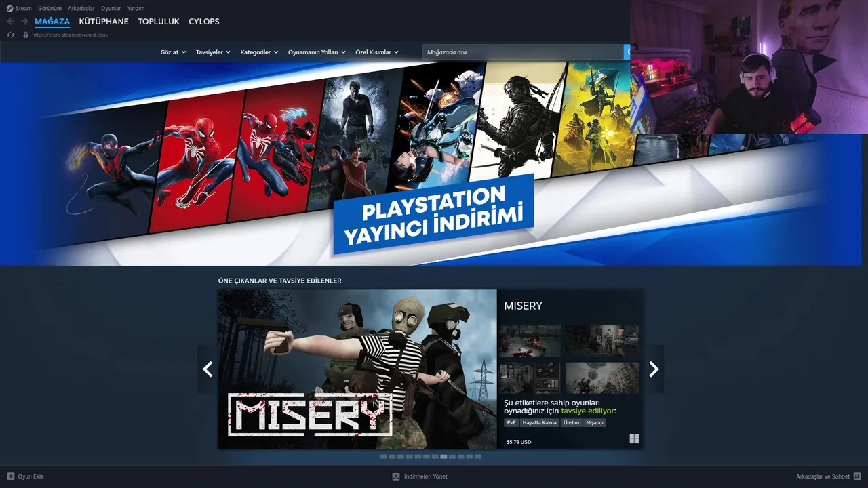This screenshot has height=488, width=868.
Task: Open the MISERY main capsule image
Action: click(357, 369)
